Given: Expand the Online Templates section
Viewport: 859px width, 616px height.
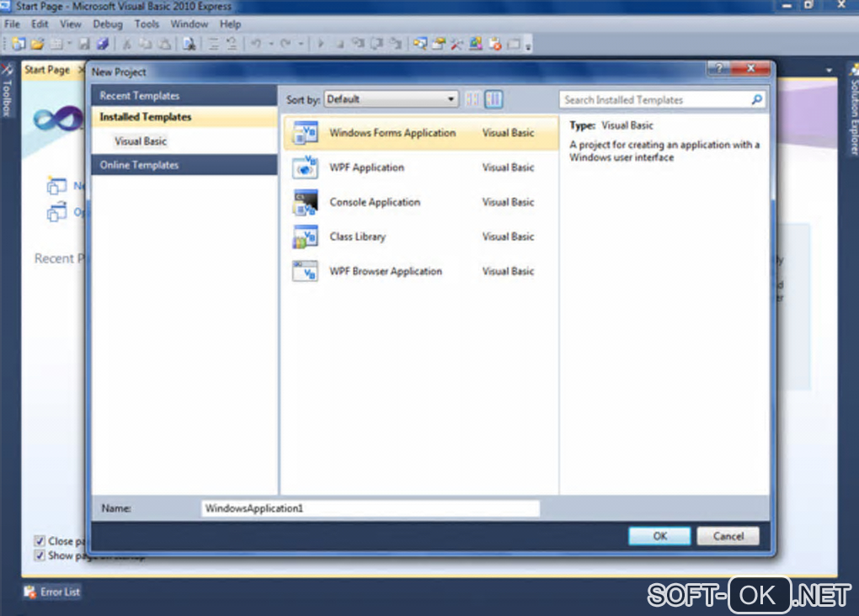Looking at the screenshot, I should coord(184,165).
